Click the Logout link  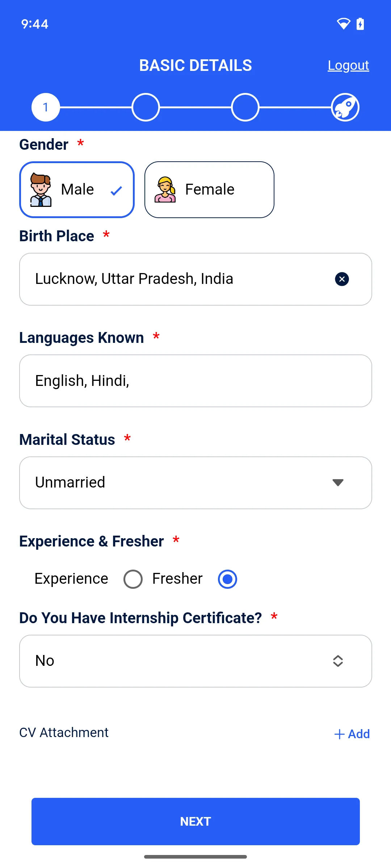tap(348, 65)
